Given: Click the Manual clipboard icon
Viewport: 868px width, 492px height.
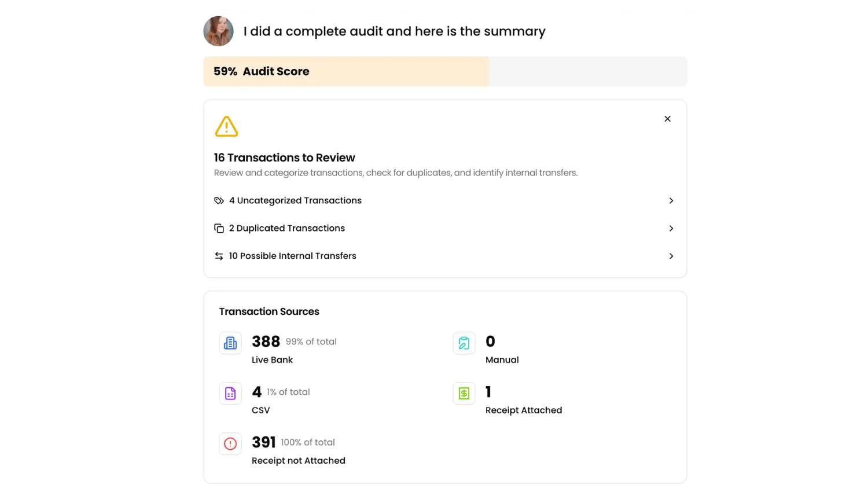Looking at the screenshot, I should [x=464, y=343].
